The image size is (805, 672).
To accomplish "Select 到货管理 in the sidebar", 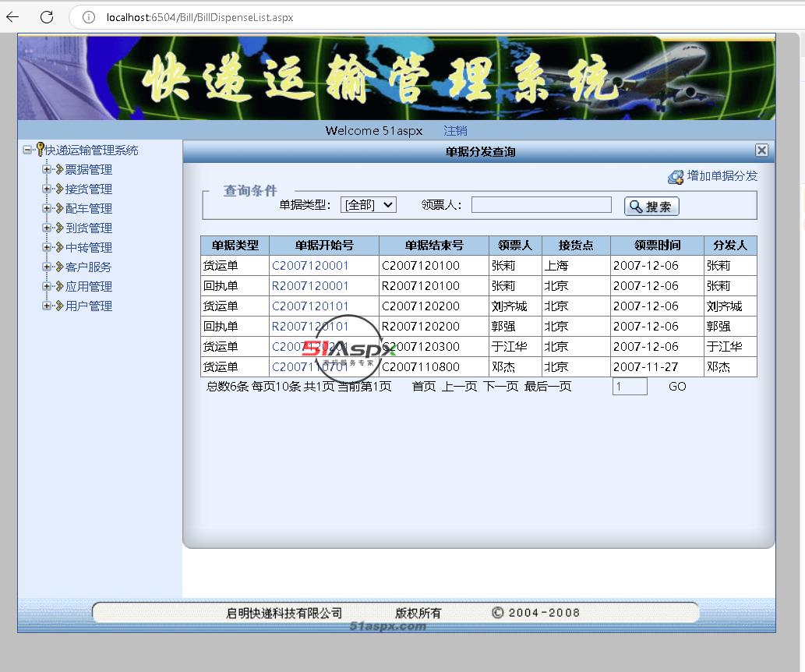I will click(x=89, y=228).
